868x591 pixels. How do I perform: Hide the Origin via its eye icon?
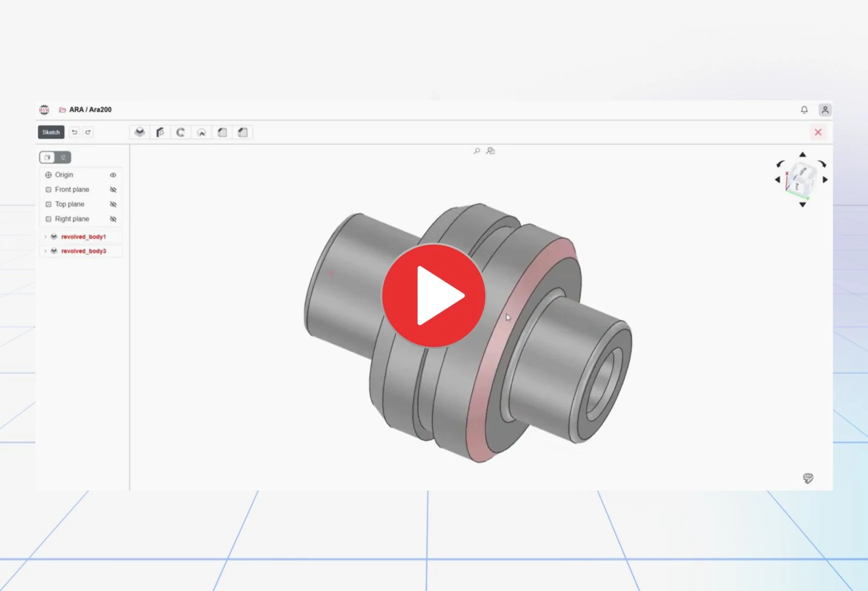click(x=113, y=175)
